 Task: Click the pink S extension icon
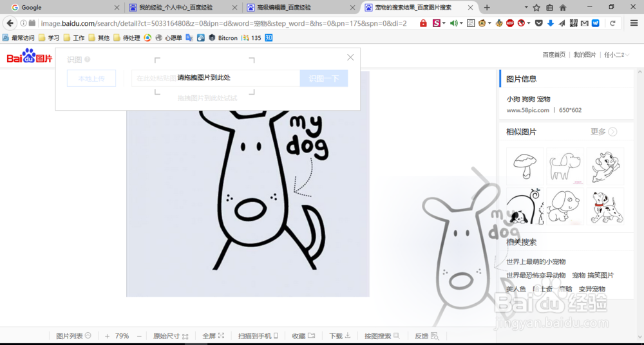pos(437,23)
